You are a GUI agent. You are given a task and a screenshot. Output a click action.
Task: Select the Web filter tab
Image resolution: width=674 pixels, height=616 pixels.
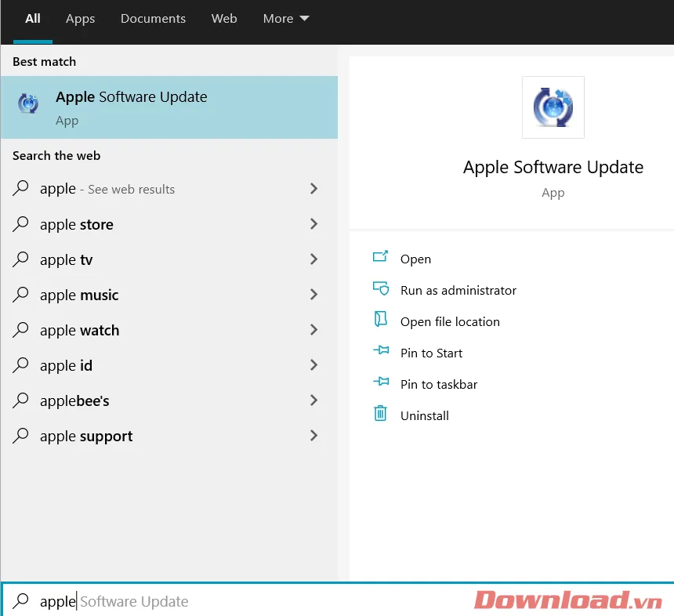pyautogui.click(x=224, y=19)
